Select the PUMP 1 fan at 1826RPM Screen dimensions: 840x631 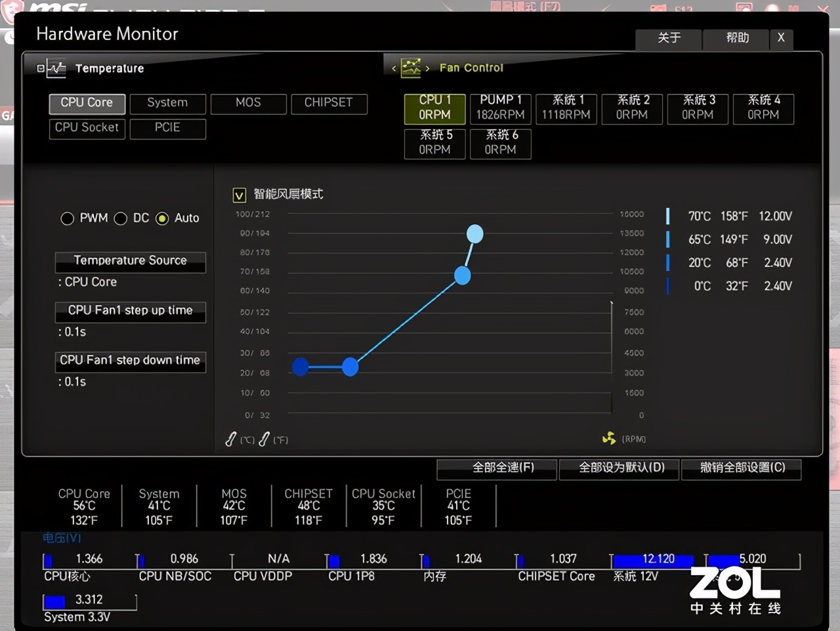pos(501,108)
